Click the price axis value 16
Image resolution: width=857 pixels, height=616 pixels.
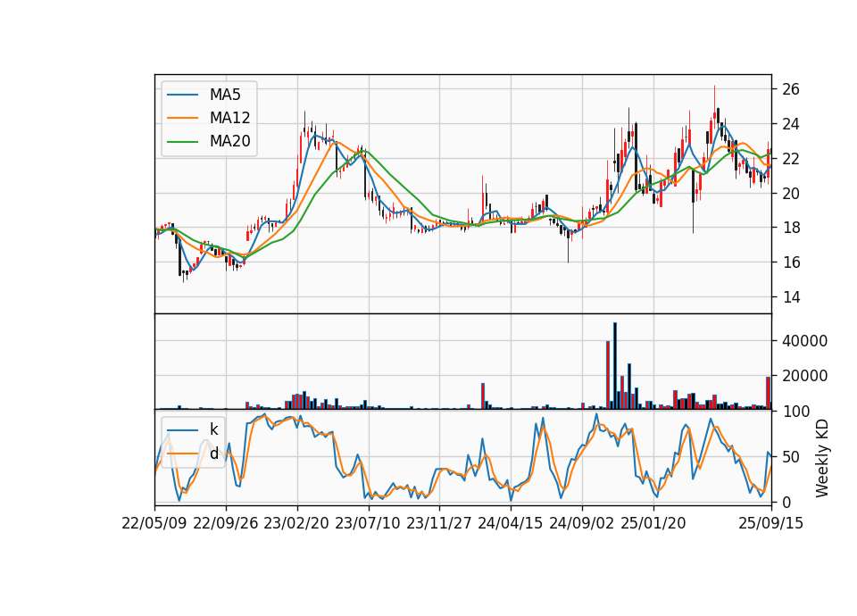point(790,262)
